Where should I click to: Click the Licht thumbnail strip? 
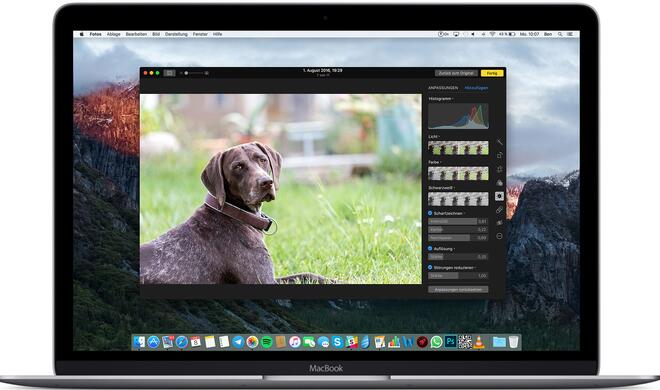(458, 148)
